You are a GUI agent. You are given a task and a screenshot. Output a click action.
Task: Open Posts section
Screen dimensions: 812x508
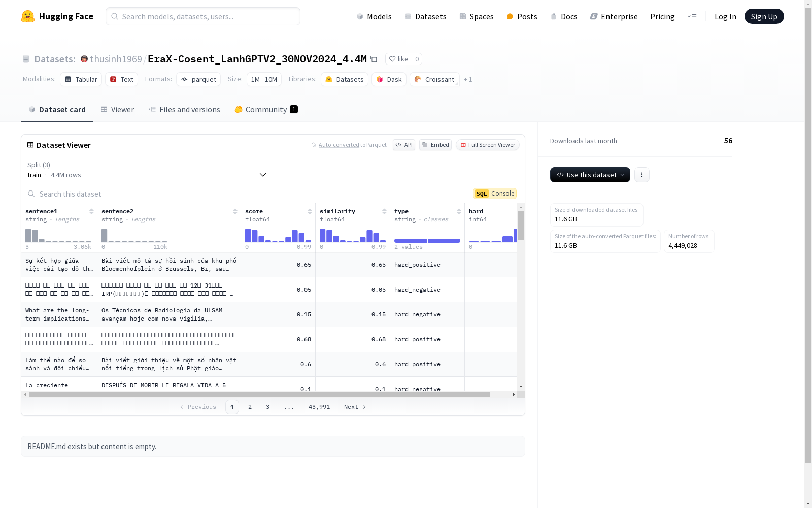point(522,16)
